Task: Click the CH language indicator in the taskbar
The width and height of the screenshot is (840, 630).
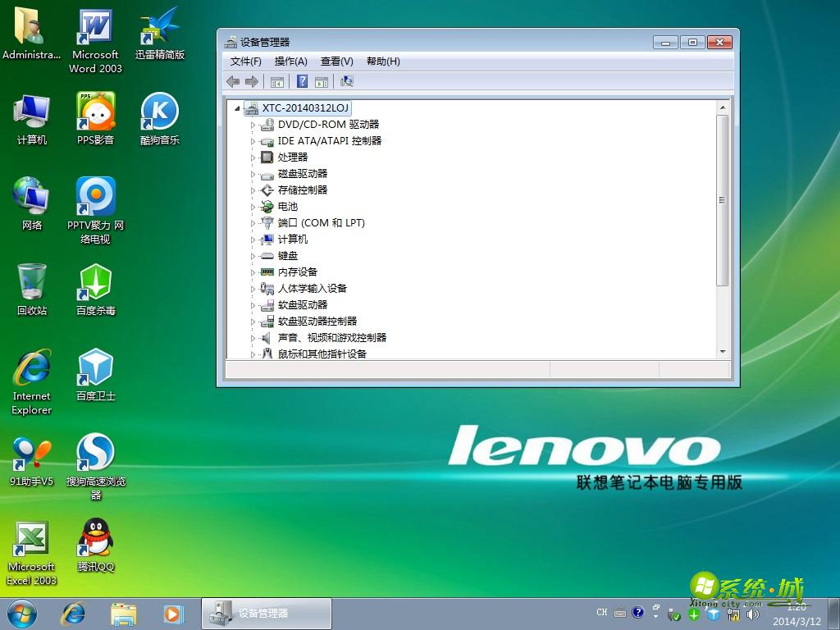Action: [601, 613]
